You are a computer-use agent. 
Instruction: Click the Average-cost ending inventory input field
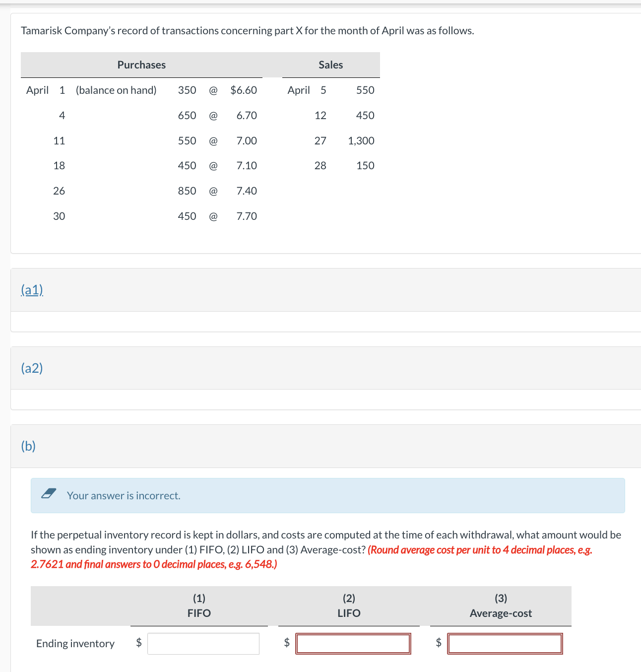point(505,643)
